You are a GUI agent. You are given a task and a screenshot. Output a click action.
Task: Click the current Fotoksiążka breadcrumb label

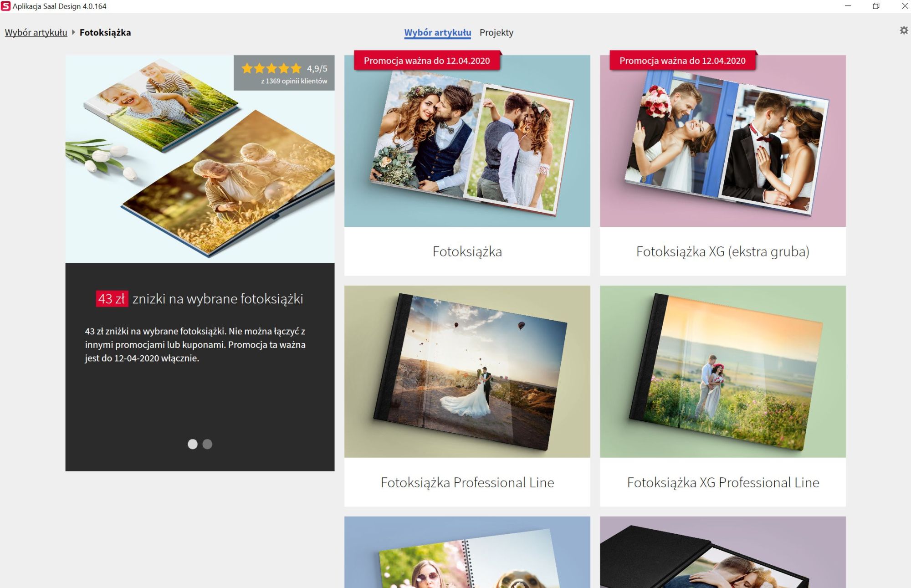pyautogui.click(x=105, y=32)
